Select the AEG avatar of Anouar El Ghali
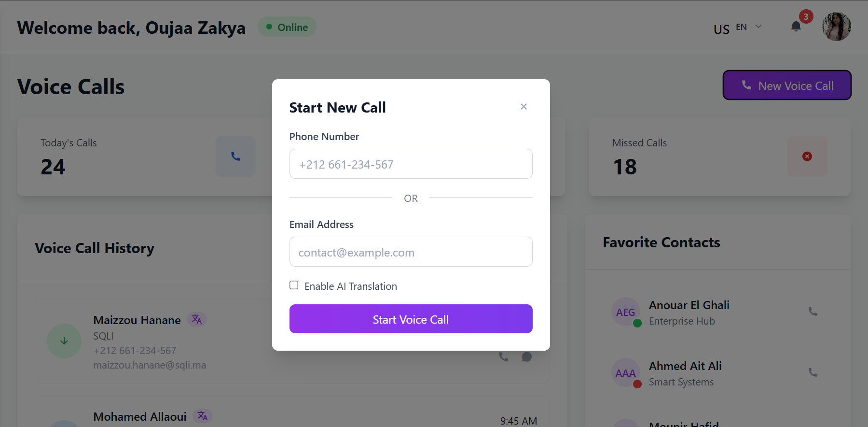The image size is (868, 427). 625,312
